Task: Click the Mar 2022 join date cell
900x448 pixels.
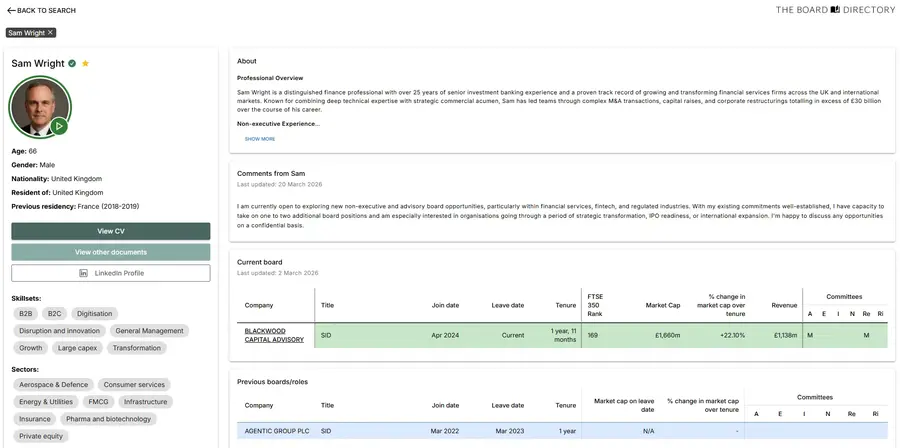Action: [445, 431]
